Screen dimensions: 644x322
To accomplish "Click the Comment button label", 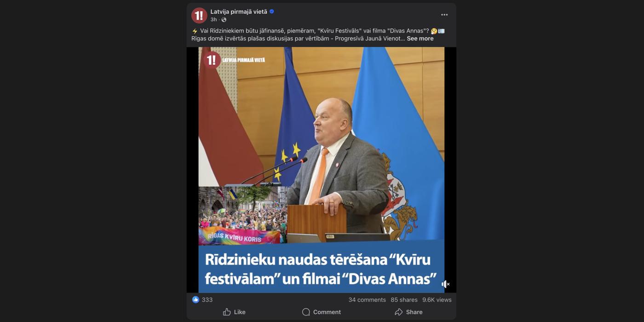I will click(327, 312).
